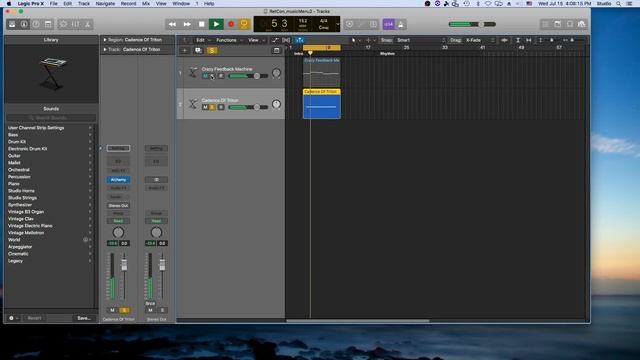Viewport: 640px width, 360px height.
Task: Click the red Record button
Action: coord(231,24)
